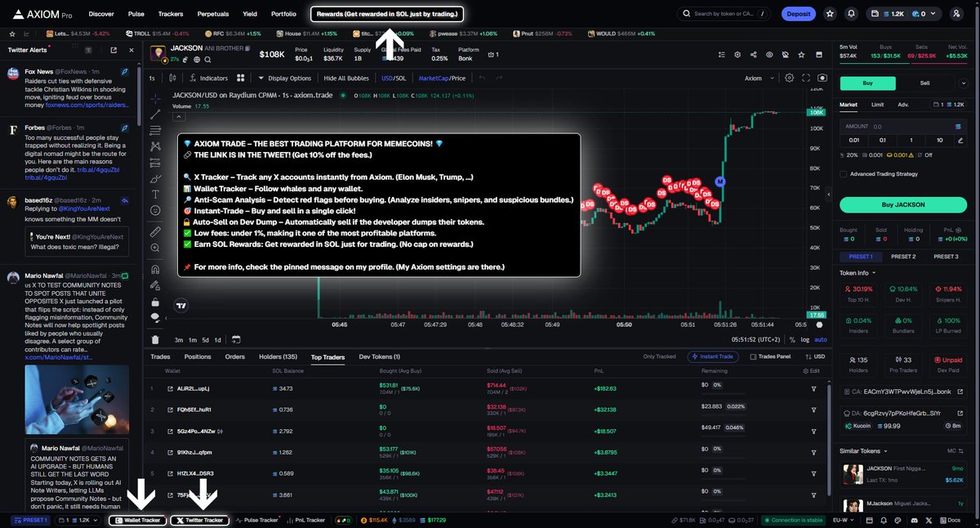Image resolution: width=980 pixels, height=528 pixels.
Task: Click the share icon above the chart
Action: point(753,55)
